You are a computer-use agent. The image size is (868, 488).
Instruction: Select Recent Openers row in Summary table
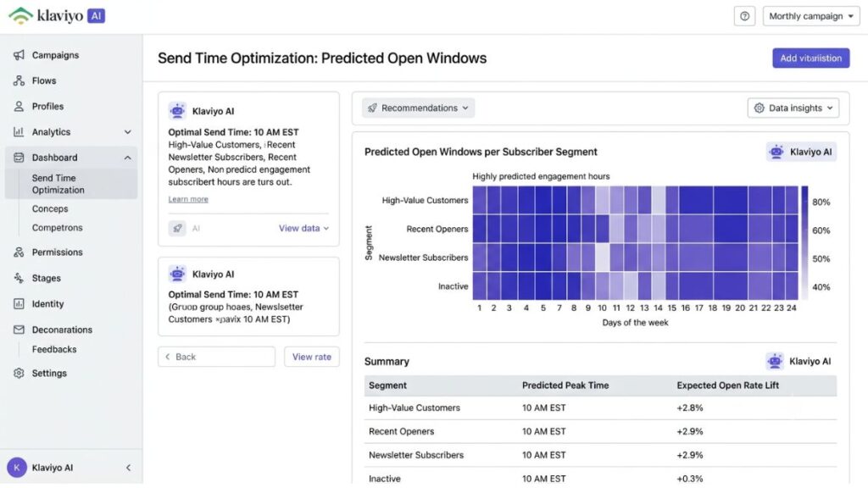pyautogui.click(x=601, y=431)
